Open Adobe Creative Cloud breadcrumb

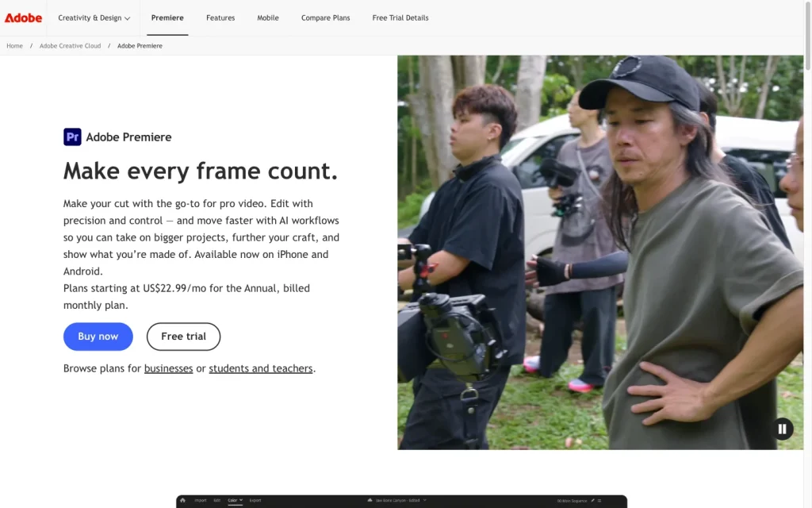click(x=70, y=45)
